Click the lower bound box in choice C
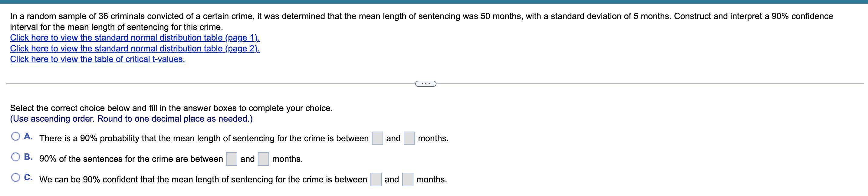Viewport: 868px width, 196px height. click(376, 179)
